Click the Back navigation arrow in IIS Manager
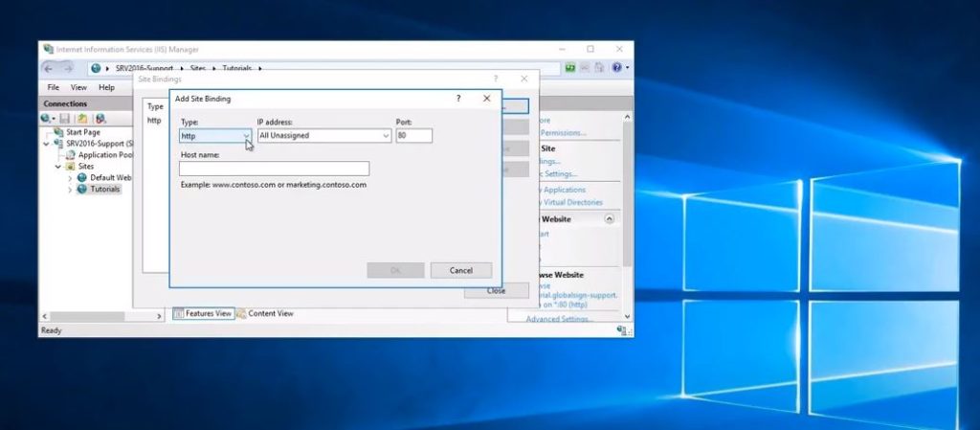 (48, 68)
